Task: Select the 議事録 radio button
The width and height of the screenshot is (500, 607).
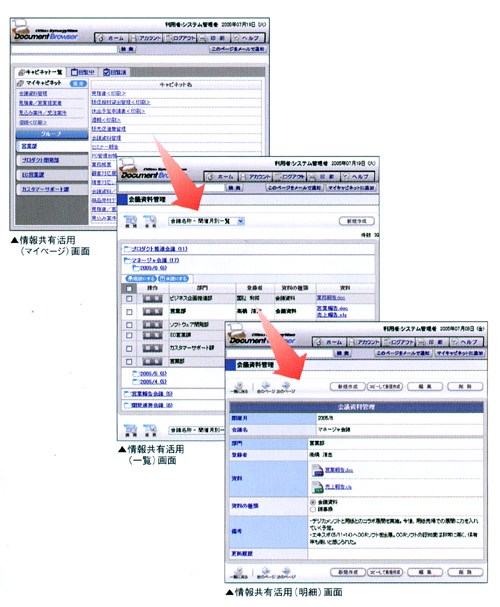Action: [x=313, y=509]
